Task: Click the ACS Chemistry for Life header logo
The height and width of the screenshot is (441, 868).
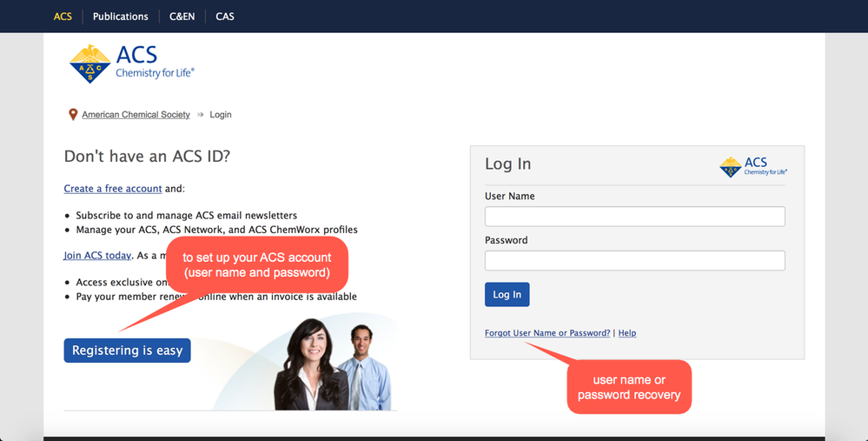Action: [x=132, y=63]
